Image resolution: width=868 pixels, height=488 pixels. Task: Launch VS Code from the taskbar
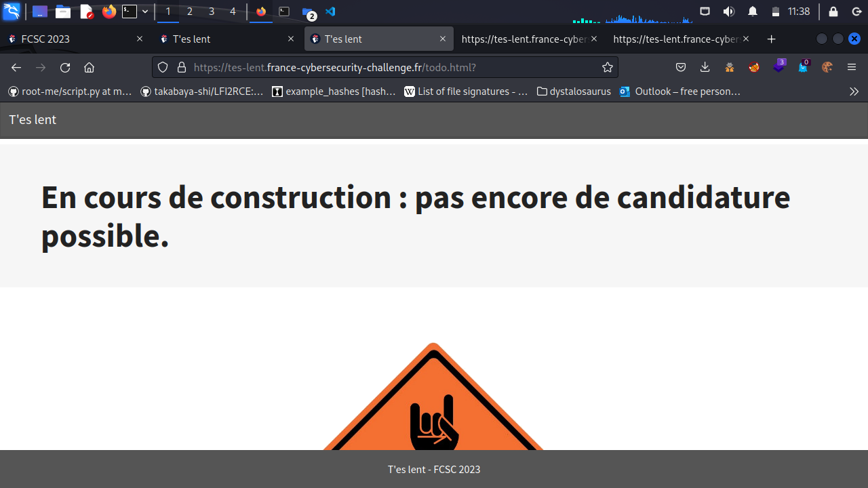(x=330, y=12)
